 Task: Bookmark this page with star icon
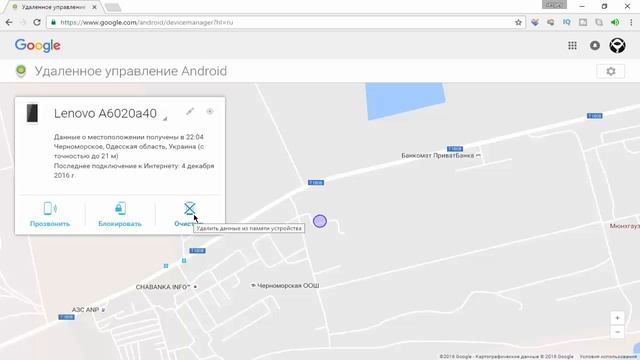click(518, 22)
